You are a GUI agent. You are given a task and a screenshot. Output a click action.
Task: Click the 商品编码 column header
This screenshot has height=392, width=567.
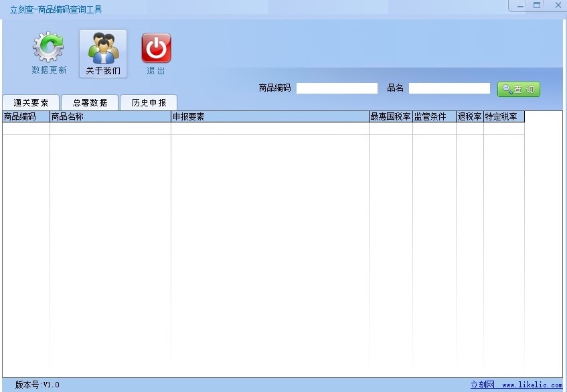coord(22,116)
